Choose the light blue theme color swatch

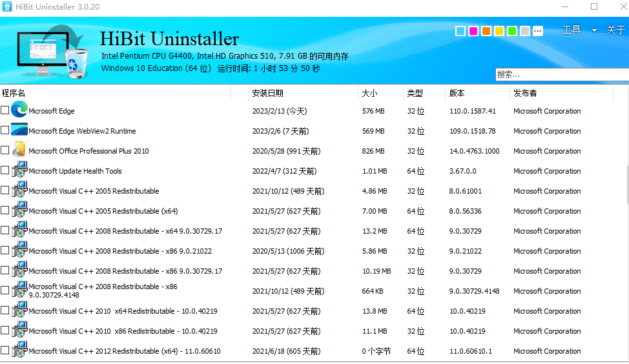[x=460, y=31]
